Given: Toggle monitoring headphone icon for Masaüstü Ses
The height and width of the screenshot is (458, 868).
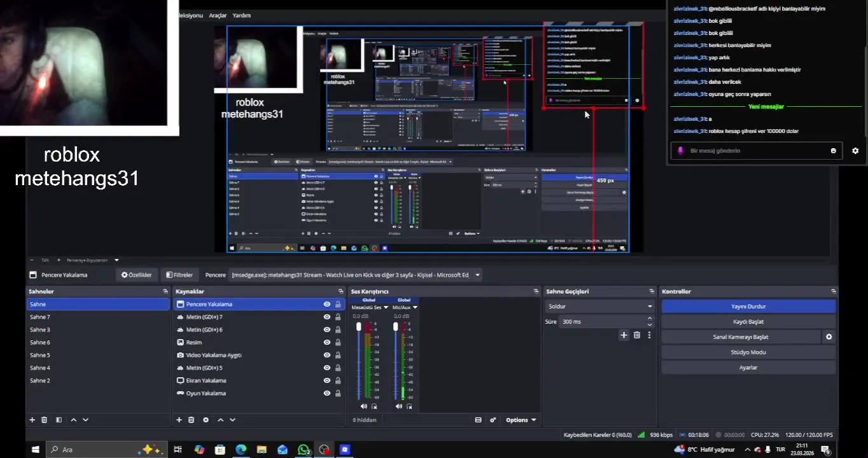Looking at the screenshot, I should coord(374,406).
